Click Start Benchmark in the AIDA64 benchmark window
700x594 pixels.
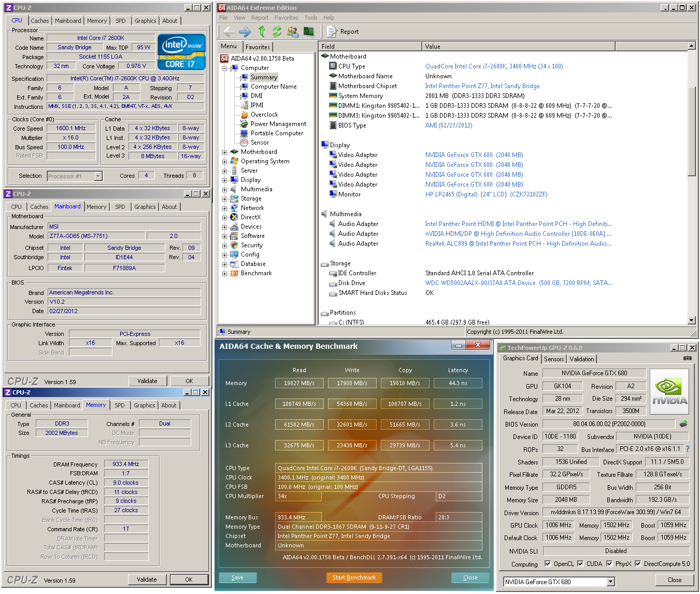tap(354, 577)
